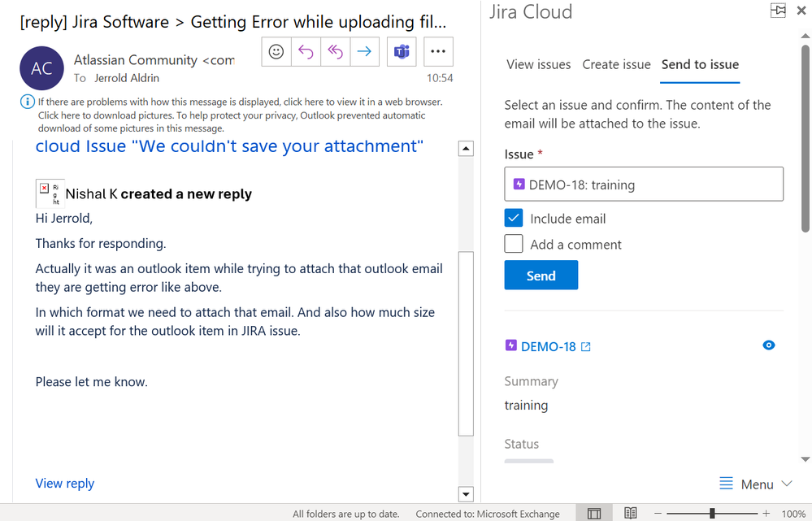812x521 pixels.
Task: Click "Nishal K created a new reply" heading
Action: click(158, 194)
